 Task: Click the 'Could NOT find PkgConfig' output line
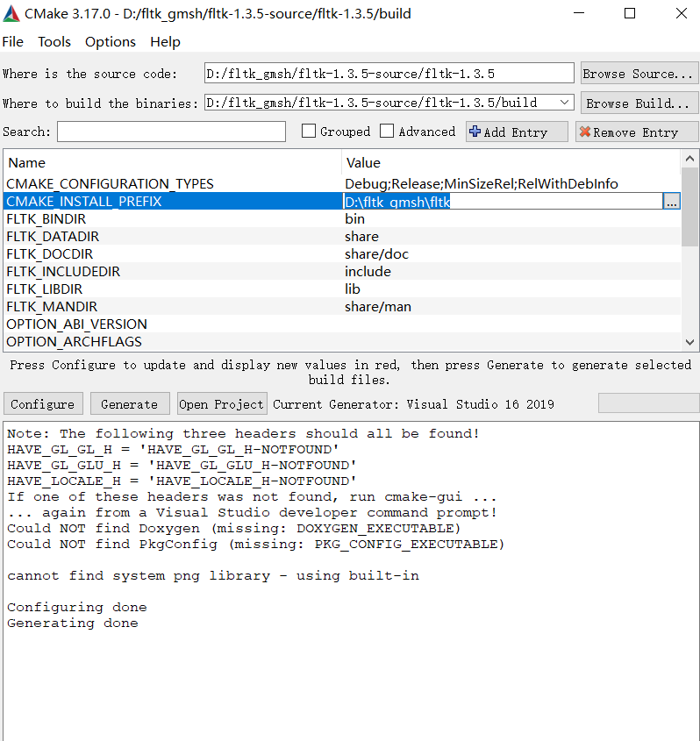[256, 544]
